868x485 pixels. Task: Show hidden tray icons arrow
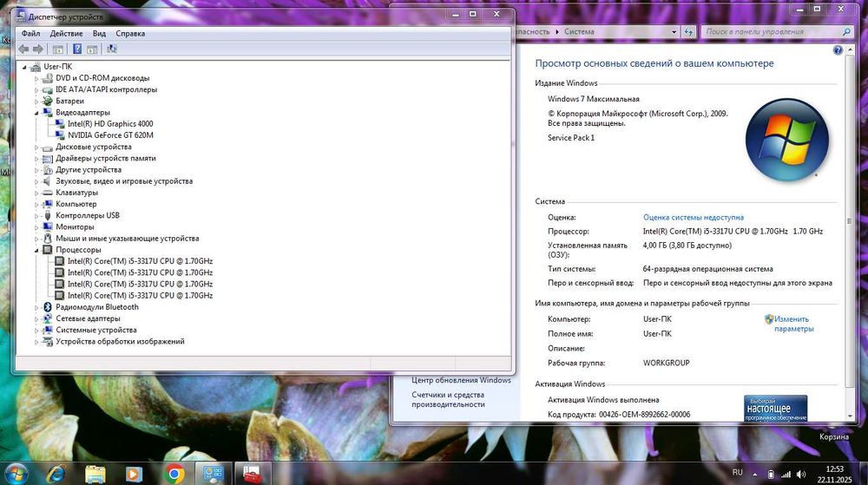(754, 475)
